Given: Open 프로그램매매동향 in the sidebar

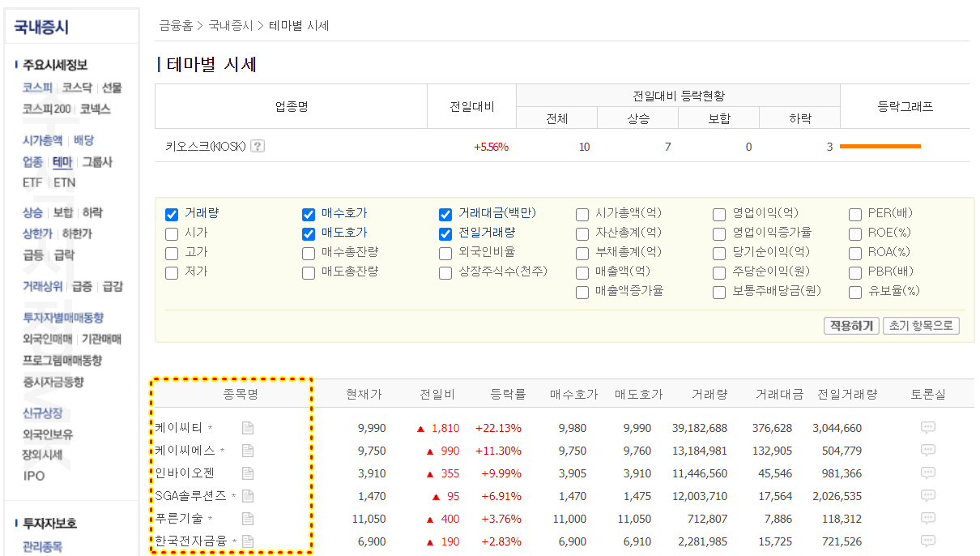Looking at the screenshot, I should 62,360.
